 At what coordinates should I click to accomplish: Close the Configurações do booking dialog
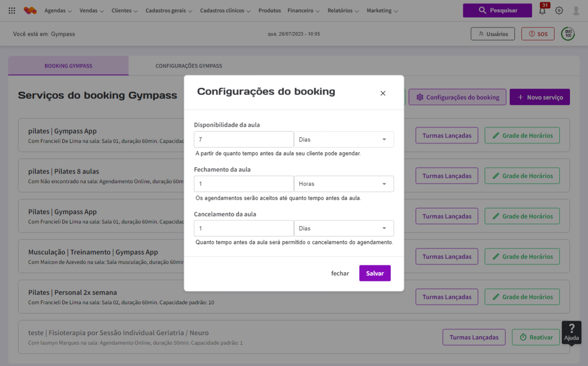pyautogui.click(x=383, y=93)
